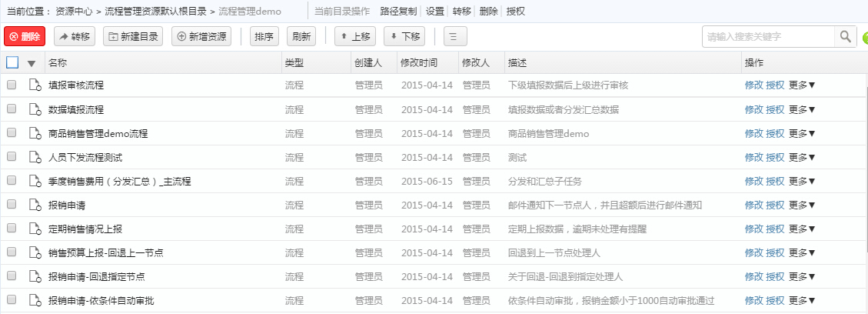This screenshot has height=314, width=868.
Task: Check the box for 填报审核流程
Action: [12, 85]
